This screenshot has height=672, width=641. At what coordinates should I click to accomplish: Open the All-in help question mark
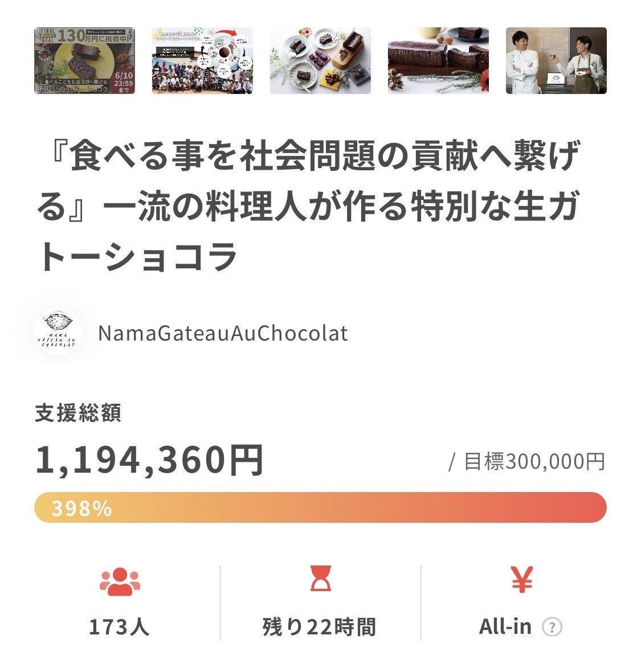pos(552,628)
